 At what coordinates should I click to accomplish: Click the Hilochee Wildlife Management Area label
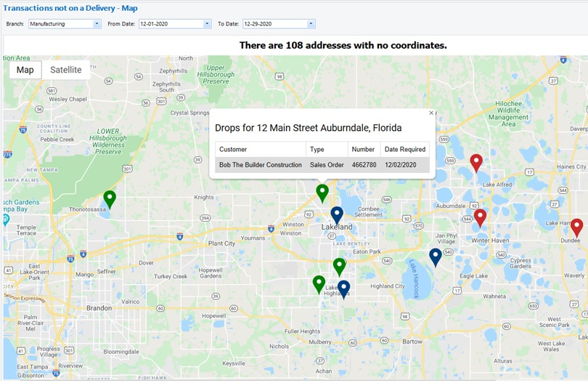pos(508,114)
